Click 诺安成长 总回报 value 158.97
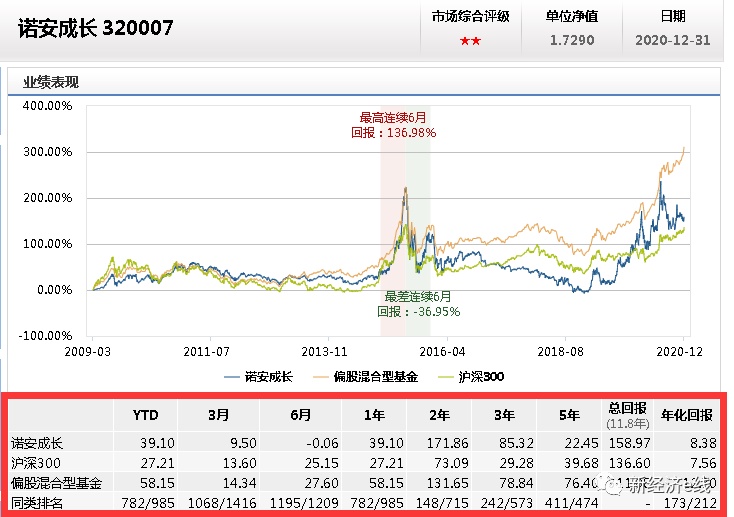This screenshot has width=734, height=517. point(630,443)
